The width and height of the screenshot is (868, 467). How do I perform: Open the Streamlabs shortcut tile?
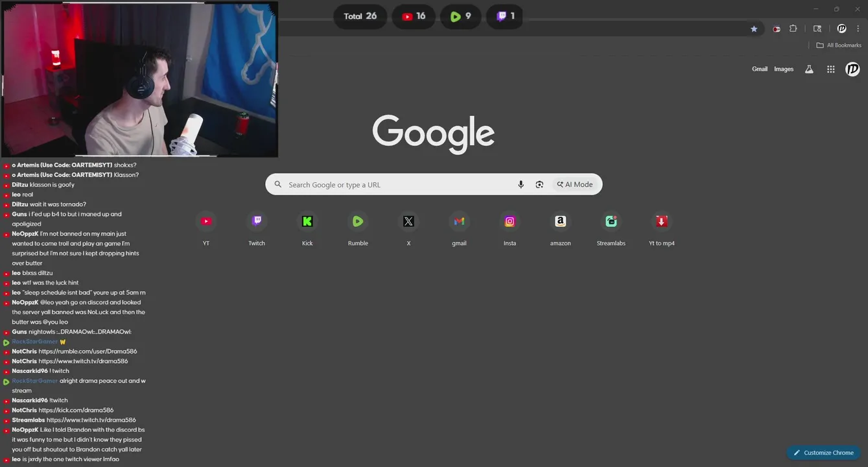coord(611,228)
